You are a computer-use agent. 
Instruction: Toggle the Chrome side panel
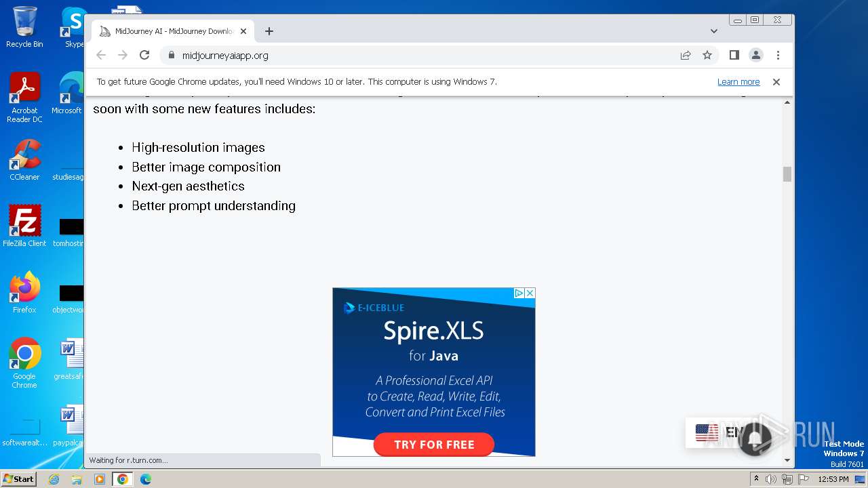pyautogui.click(x=734, y=55)
